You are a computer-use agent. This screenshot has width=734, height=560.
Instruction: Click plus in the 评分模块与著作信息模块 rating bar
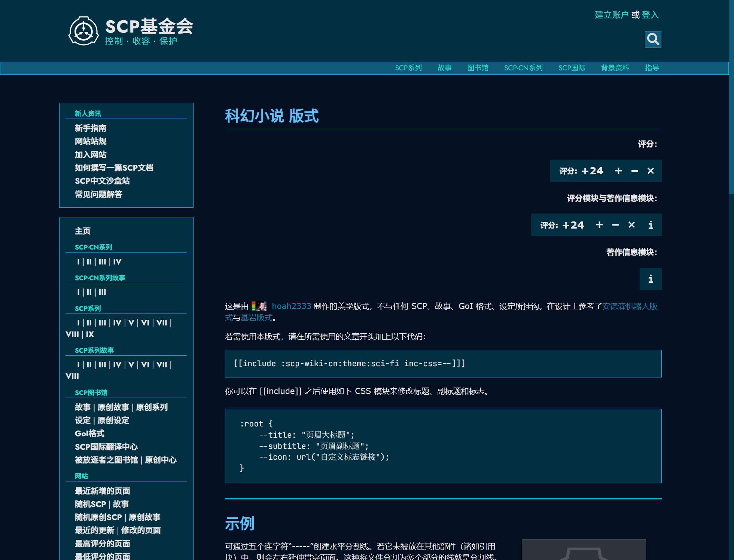point(599,225)
